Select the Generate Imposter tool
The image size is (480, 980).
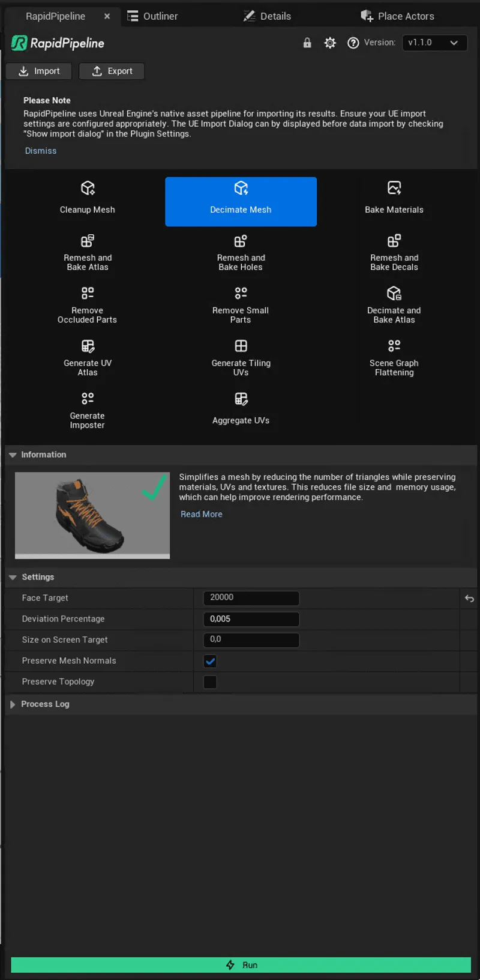point(88,410)
